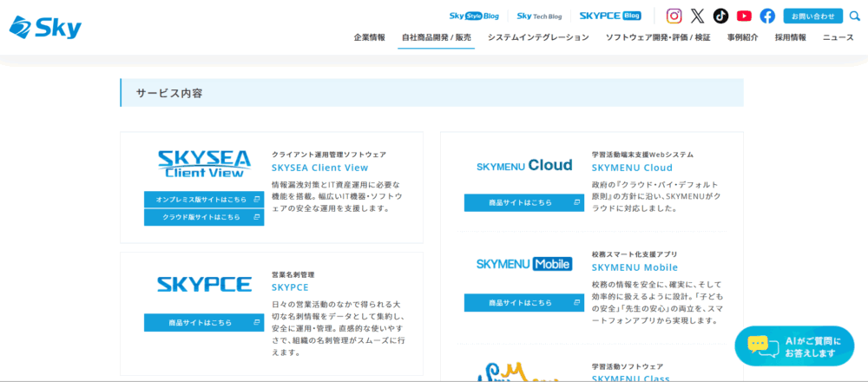Click external-link icon on クラウド版 button
Screen dimensions: 868x382
(x=256, y=217)
